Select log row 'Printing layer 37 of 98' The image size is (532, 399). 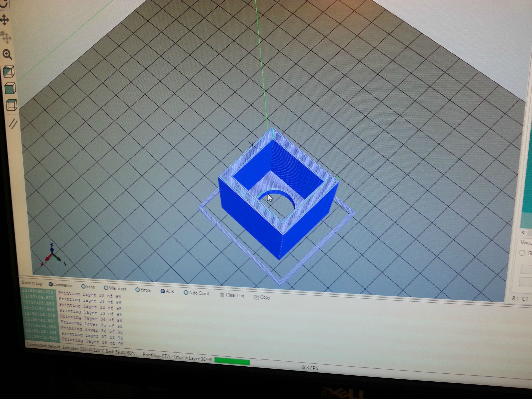pyautogui.click(x=92, y=336)
